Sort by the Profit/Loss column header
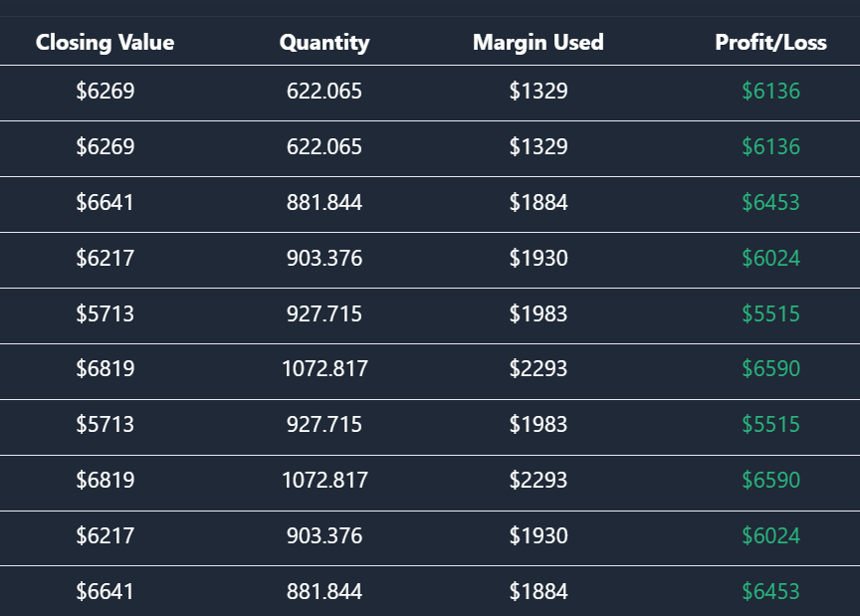The width and height of the screenshot is (860, 616). [x=770, y=43]
